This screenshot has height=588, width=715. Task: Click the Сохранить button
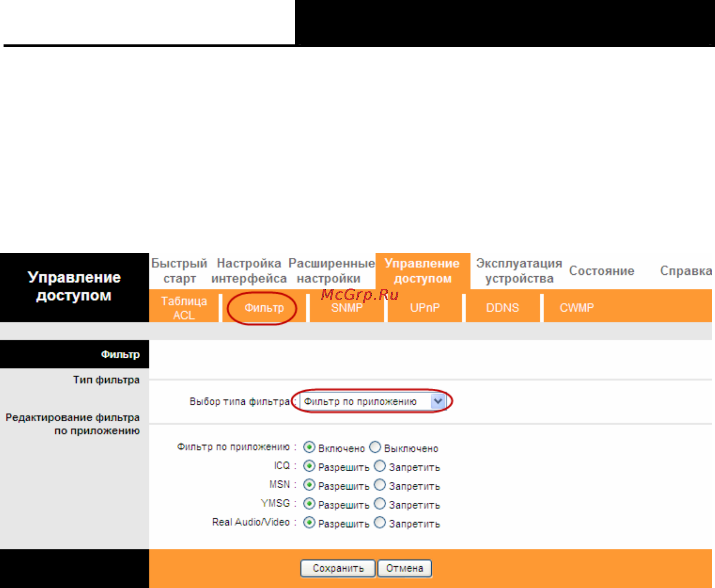pyautogui.click(x=338, y=568)
